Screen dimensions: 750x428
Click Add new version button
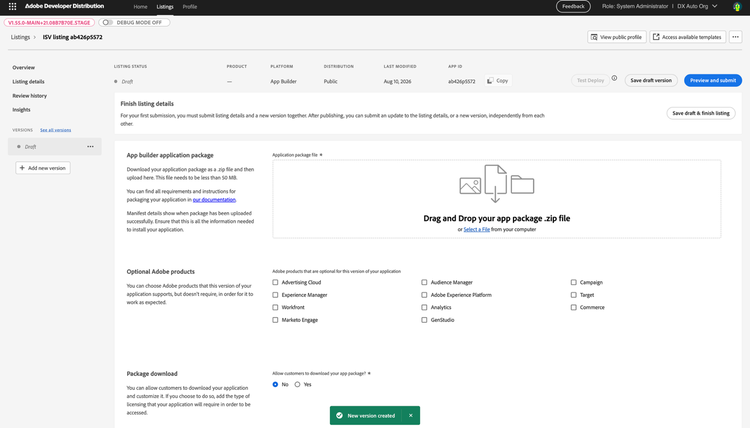[x=43, y=168]
